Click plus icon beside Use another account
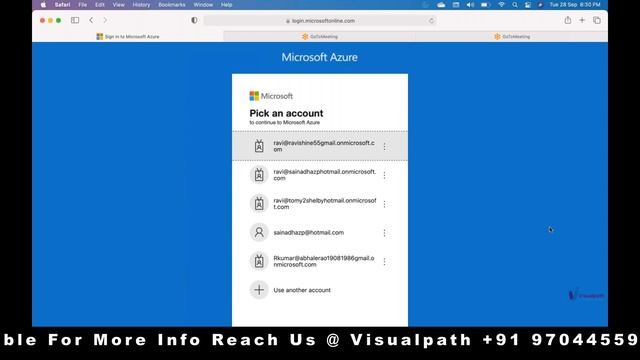The image size is (640, 360). point(259,290)
